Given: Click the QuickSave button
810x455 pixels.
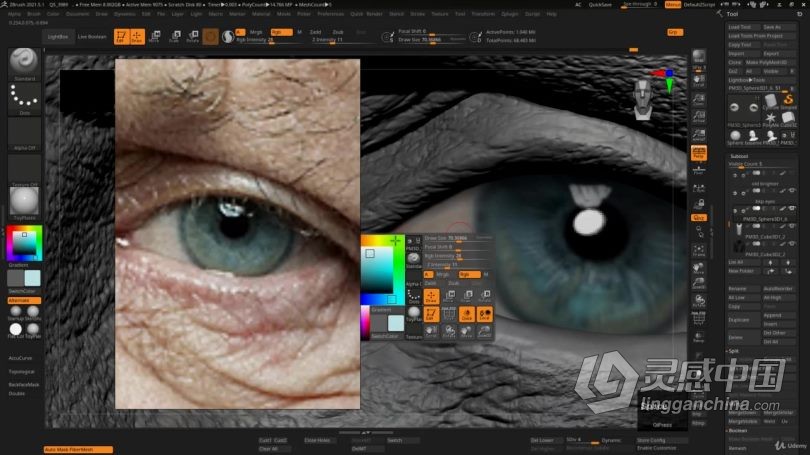Looking at the screenshot, I should [x=600, y=5].
